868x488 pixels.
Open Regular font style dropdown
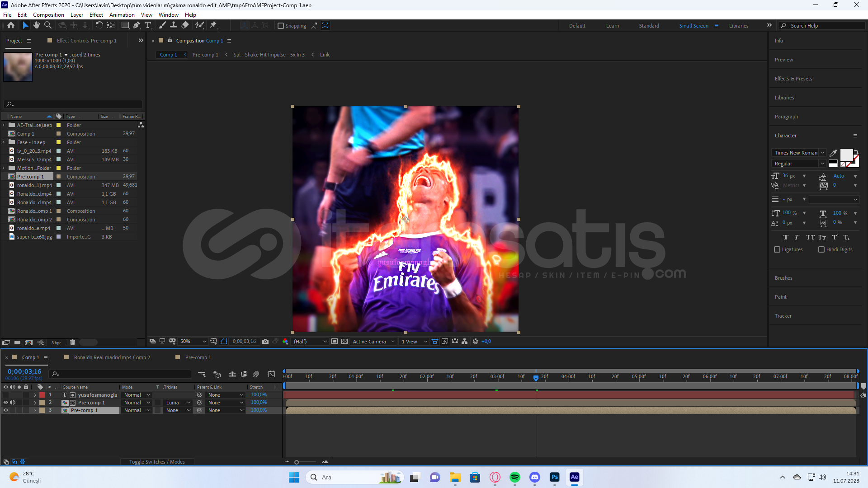click(799, 164)
